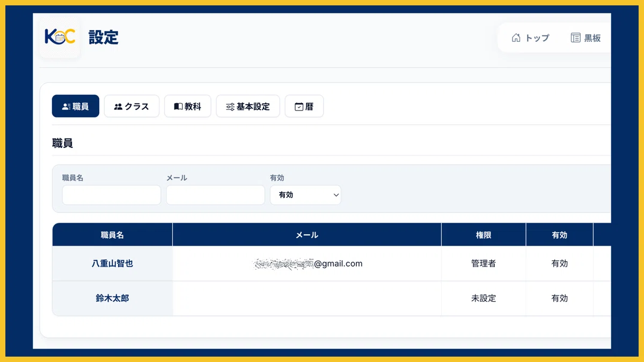Open the 黒板 page
Screen dimensions: 644x362
tap(586, 38)
